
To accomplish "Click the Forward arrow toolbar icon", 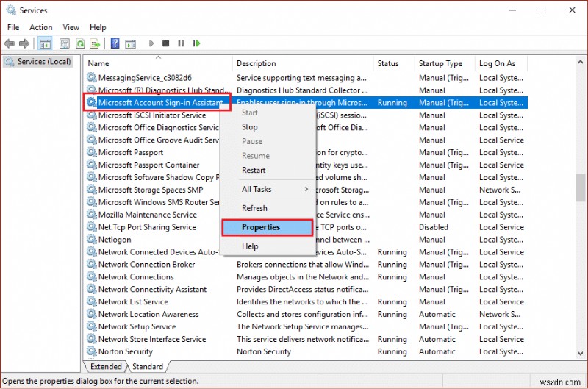I will (x=24, y=43).
